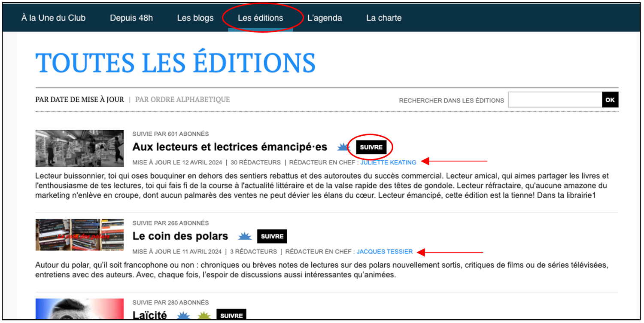
Task: Open La charte page
Action: tap(384, 18)
